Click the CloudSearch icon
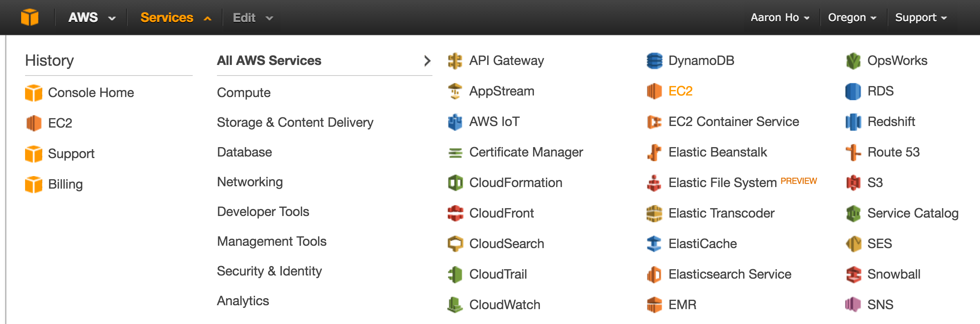 [455, 244]
